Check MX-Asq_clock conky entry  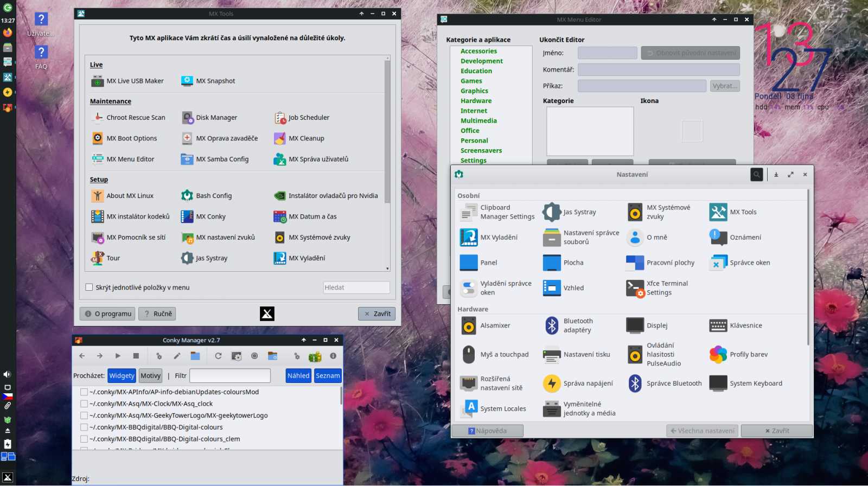[x=84, y=404]
